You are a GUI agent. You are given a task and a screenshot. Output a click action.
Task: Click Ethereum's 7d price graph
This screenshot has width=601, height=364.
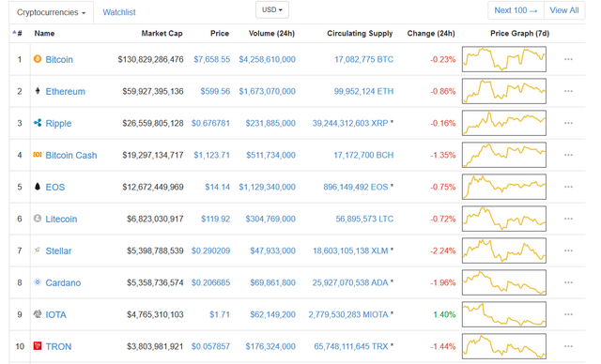pyautogui.click(x=504, y=91)
